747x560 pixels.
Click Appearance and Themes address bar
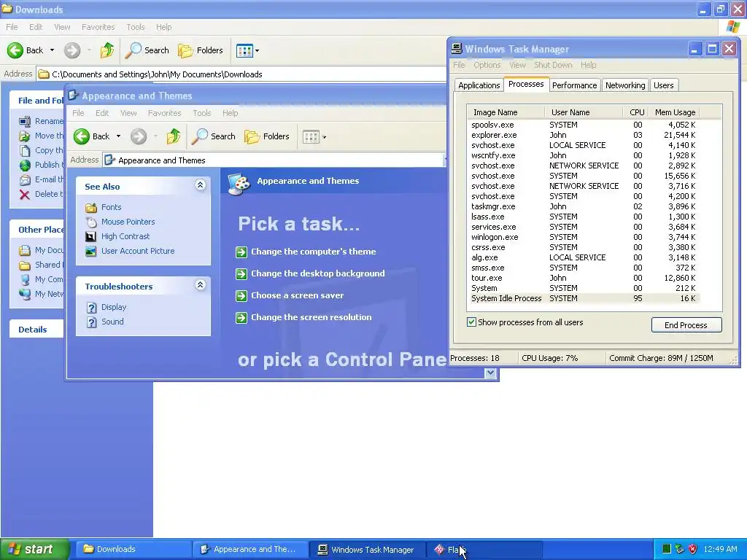pos(274,160)
